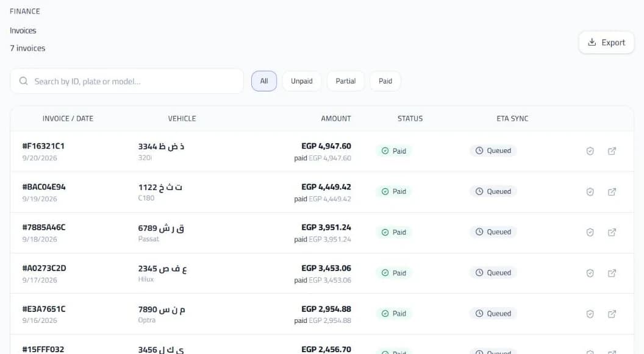Click the AMOUNT column header

pyautogui.click(x=336, y=119)
